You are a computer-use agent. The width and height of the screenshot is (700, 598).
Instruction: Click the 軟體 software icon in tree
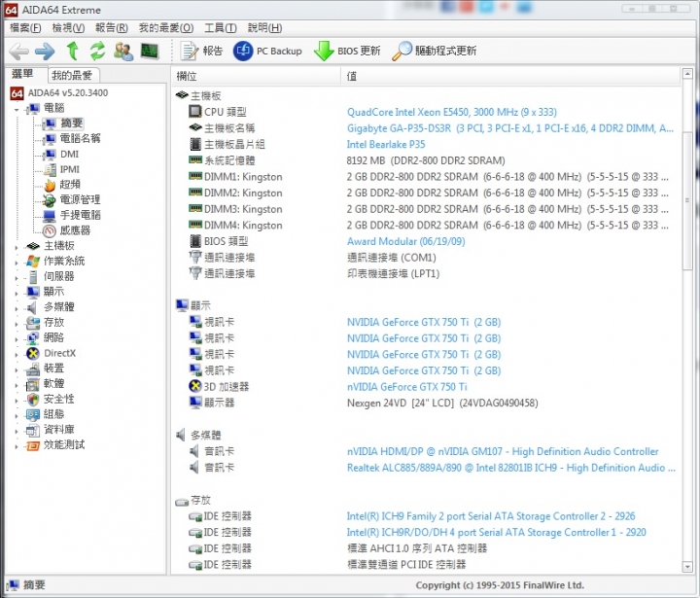tap(33, 384)
